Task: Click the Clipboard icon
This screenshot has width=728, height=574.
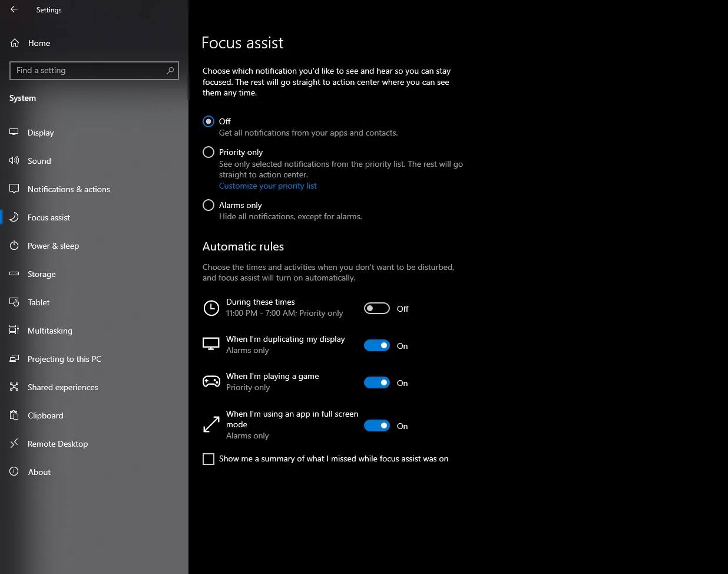Action: (14, 415)
